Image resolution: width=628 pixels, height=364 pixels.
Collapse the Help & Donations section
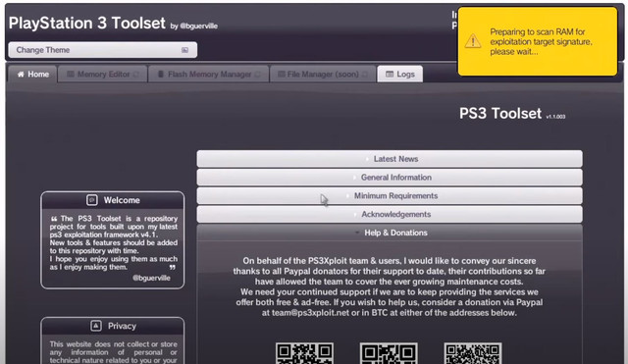pyautogui.click(x=390, y=233)
